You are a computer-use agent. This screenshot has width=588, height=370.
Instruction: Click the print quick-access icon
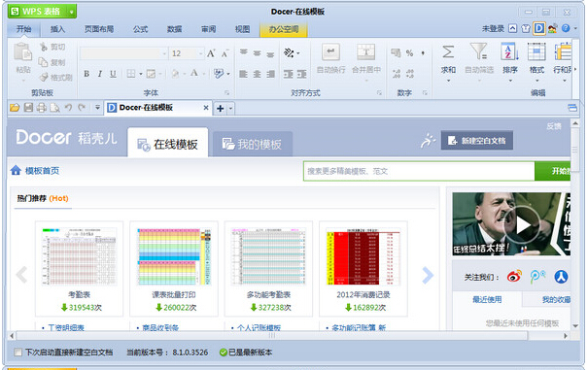[x=41, y=108]
